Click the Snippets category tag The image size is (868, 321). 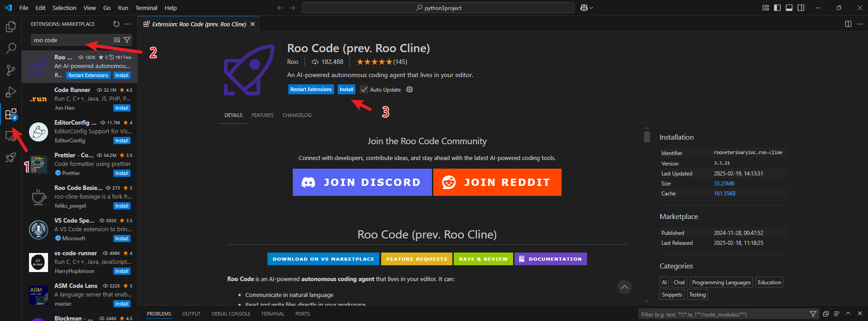point(672,294)
